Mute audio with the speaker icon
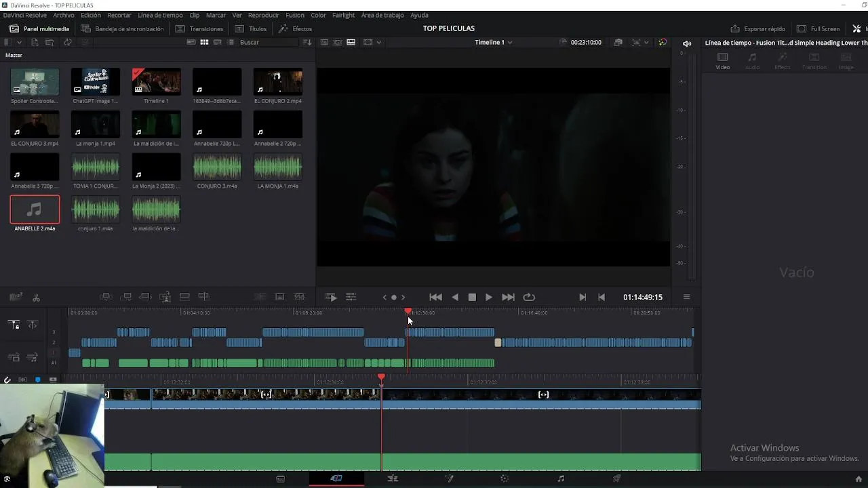868x488 pixels. 687,43
